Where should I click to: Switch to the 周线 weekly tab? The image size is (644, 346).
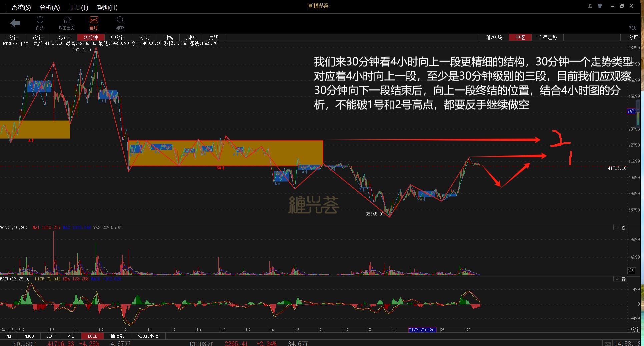click(191, 37)
